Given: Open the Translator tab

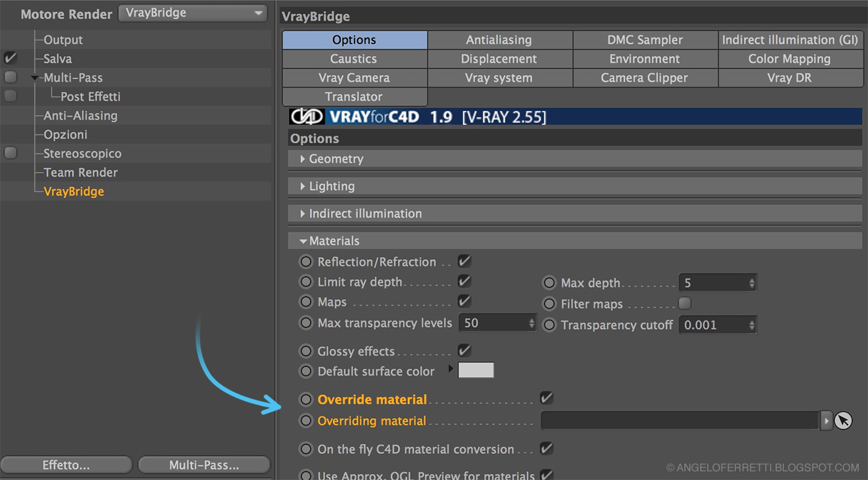Looking at the screenshot, I should 354,97.
